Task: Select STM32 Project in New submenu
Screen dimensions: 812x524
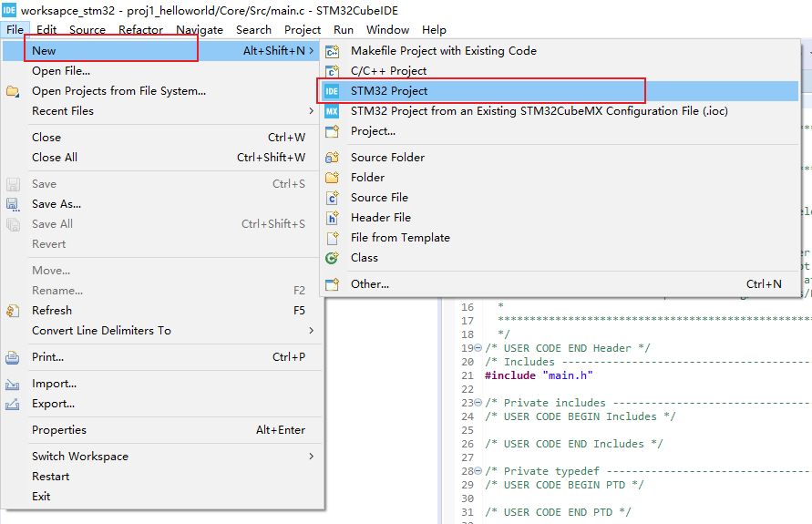Action: point(560,91)
